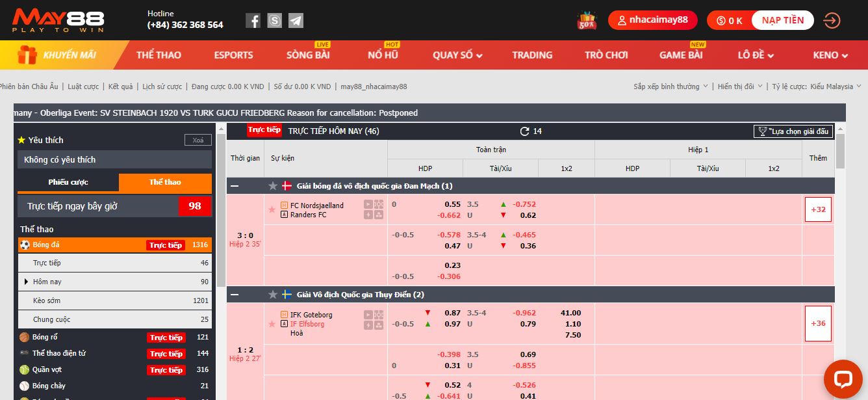Click the Skype contact icon
Screen dimensions: 868x400
[274, 21]
